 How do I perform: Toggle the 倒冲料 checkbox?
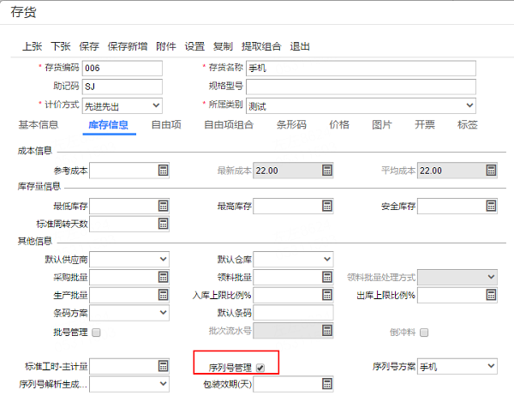(x=424, y=333)
